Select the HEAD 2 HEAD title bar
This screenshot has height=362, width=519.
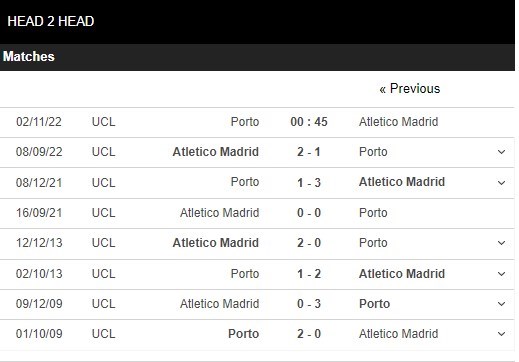[x=257, y=22]
